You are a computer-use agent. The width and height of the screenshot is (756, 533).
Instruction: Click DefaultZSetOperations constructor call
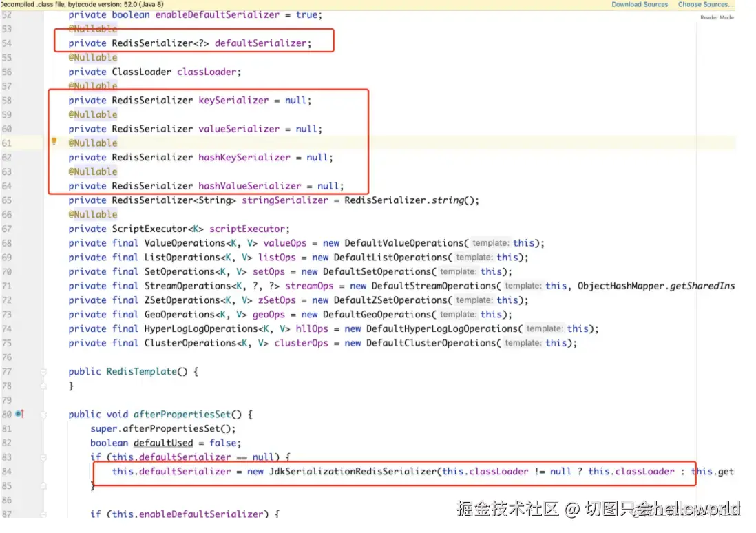pyautogui.click(x=390, y=300)
